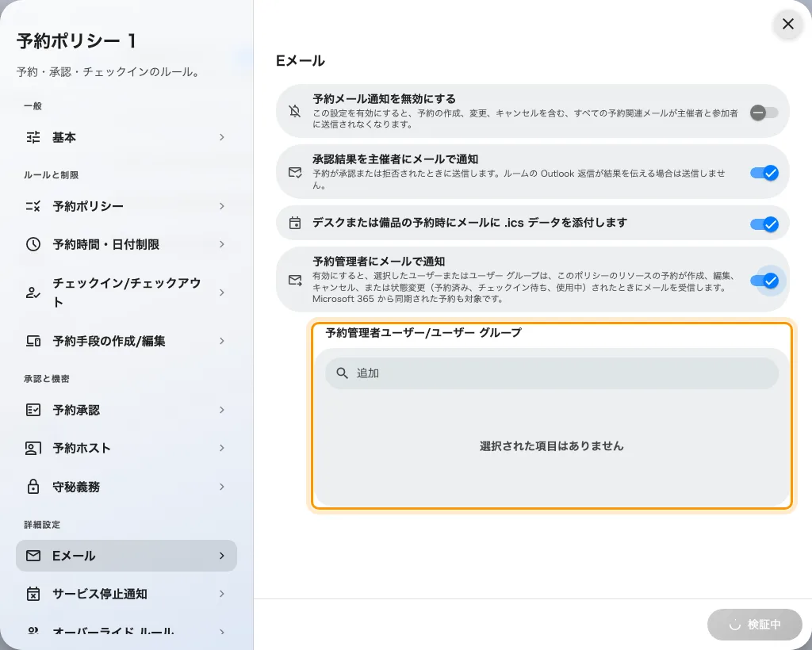Image resolution: width=812 pixels, height=650 pixels.
Task: Select the Eメール menu item
Action: coord(126,556)
